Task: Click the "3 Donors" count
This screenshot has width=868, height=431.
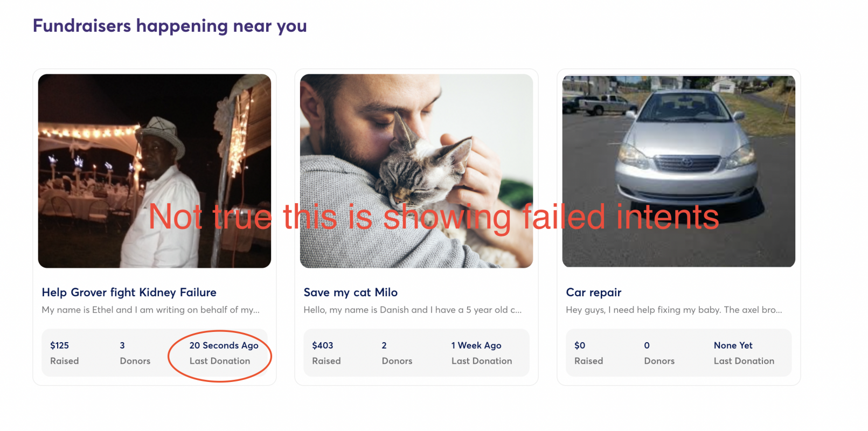Action: coord(135,353)
